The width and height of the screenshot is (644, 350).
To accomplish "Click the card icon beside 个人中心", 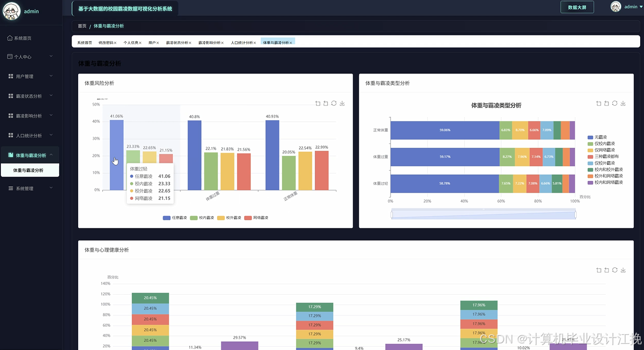I will [x=10, y=57].
